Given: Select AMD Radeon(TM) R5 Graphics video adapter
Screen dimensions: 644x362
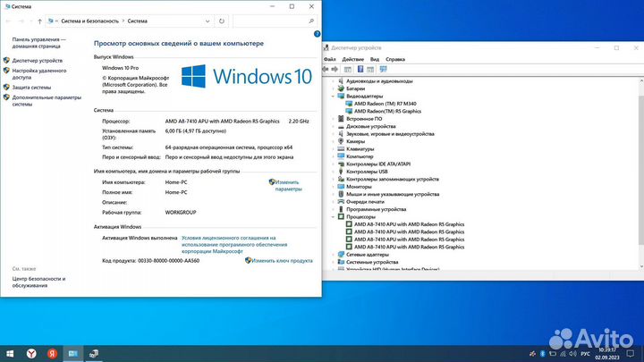Looking at the screenshot, I should (x=387, y=111).
